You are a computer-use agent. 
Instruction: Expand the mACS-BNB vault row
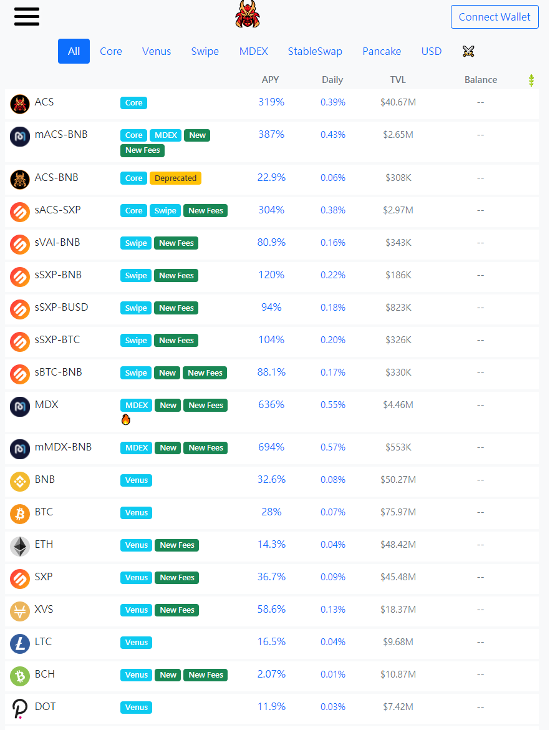point(272,142)
